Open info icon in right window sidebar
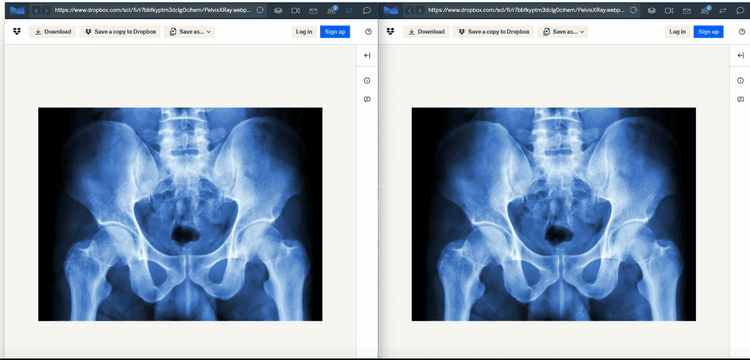Screen dimensions: 750x360 (x=740, y=81)
